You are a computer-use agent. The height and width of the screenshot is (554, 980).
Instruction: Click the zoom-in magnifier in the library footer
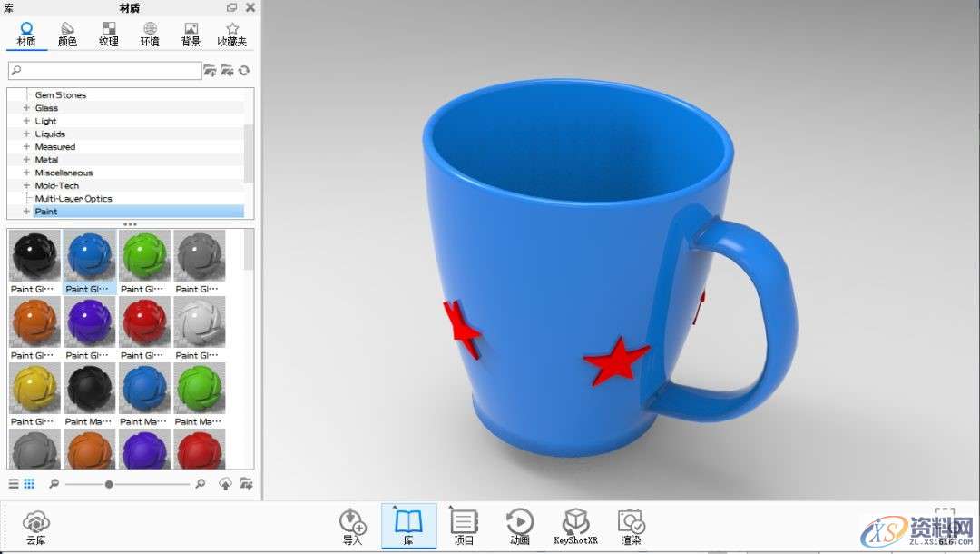point(200,483)
